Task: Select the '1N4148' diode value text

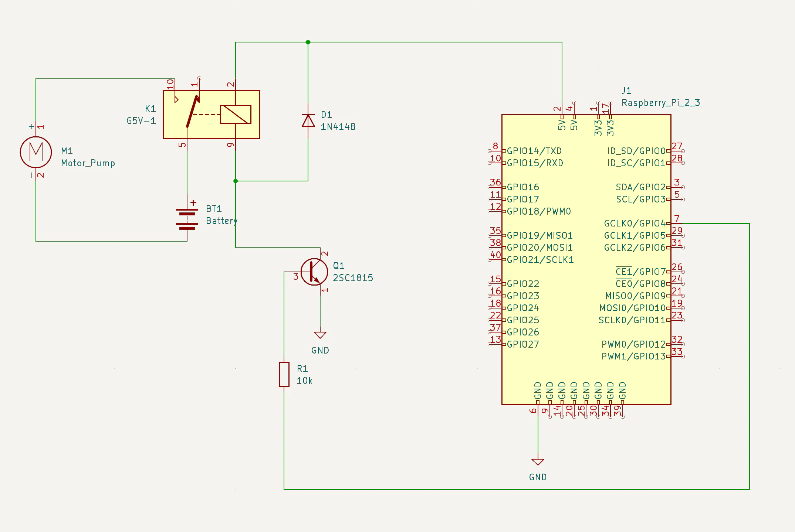Action: [x=338, y=127]
